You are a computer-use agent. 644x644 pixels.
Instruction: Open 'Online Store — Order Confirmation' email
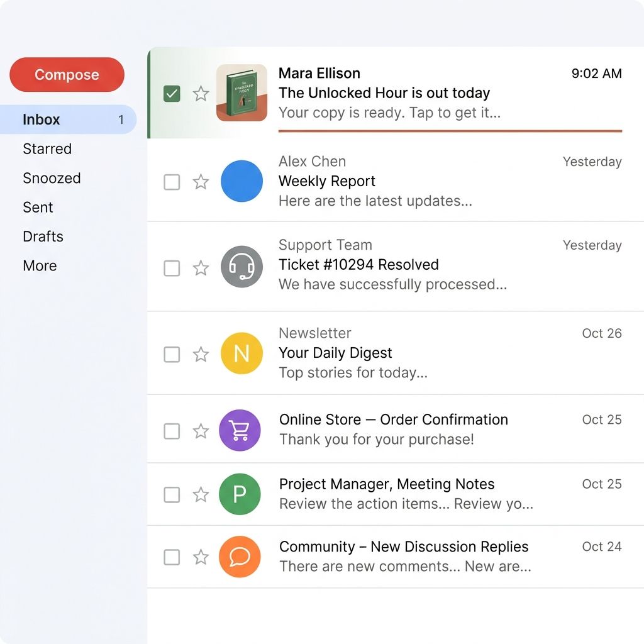(x=394, y=419)
